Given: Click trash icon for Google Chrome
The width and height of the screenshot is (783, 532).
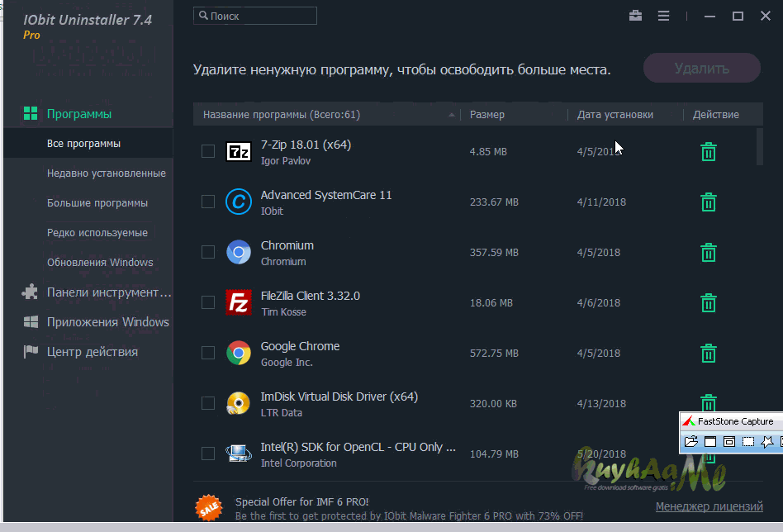Looking at the screenshot, I should pyautogui.click(x=708, y=354).
